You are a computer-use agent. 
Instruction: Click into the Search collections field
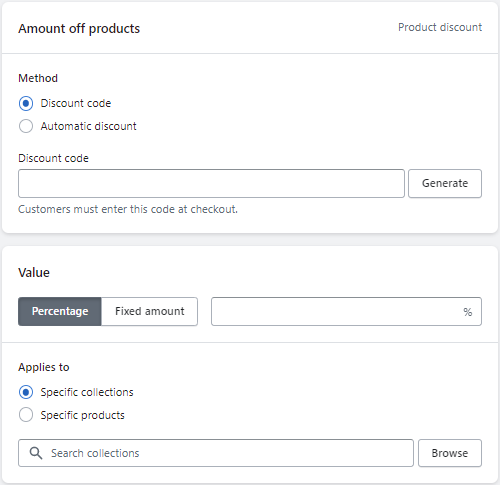tap(216, 453)
